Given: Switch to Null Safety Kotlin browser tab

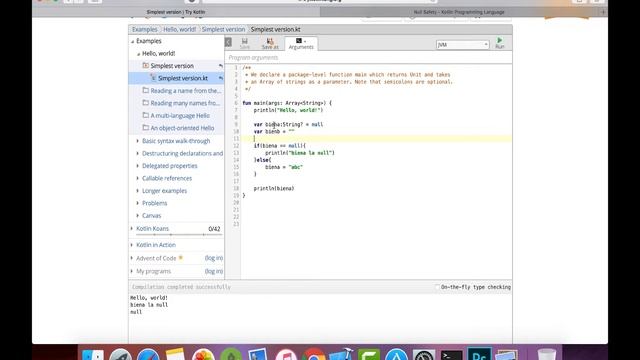Looking at the screenshot, I should pos(459,12).
